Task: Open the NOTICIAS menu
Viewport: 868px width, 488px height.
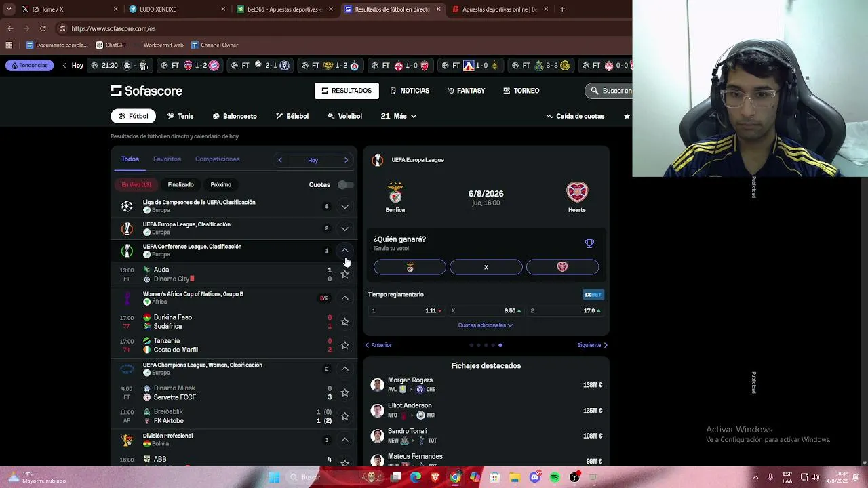Action: (410, 91)
